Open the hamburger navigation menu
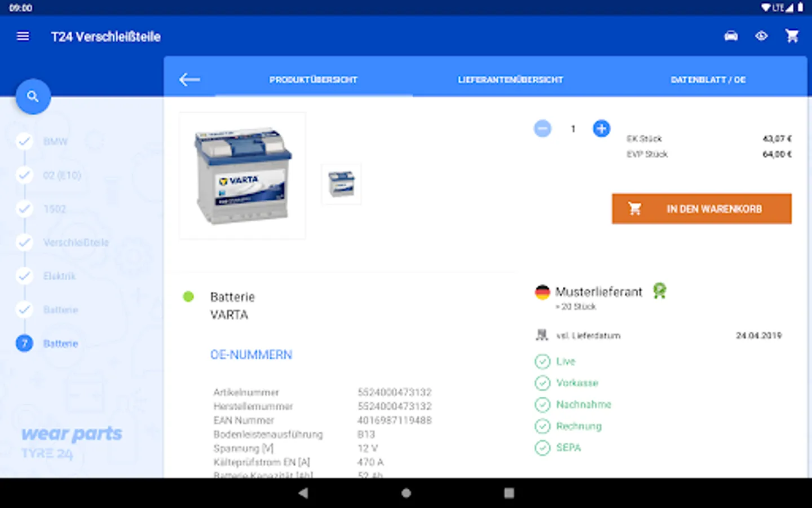 pos(23,36)
